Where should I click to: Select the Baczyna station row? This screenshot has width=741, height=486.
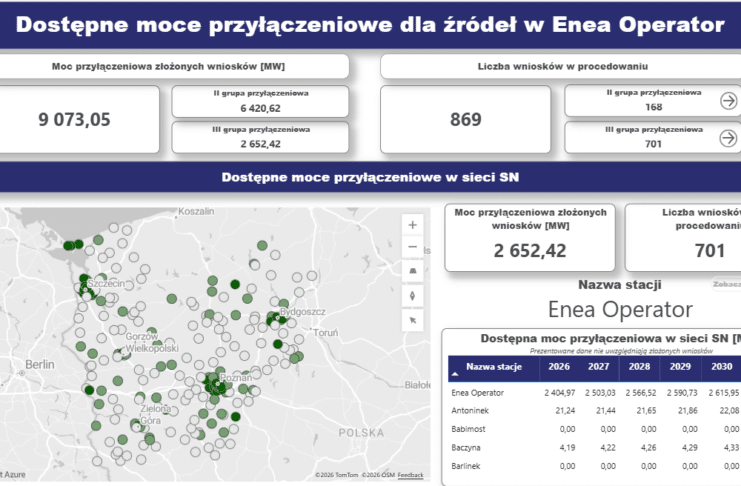pos(468,447)
